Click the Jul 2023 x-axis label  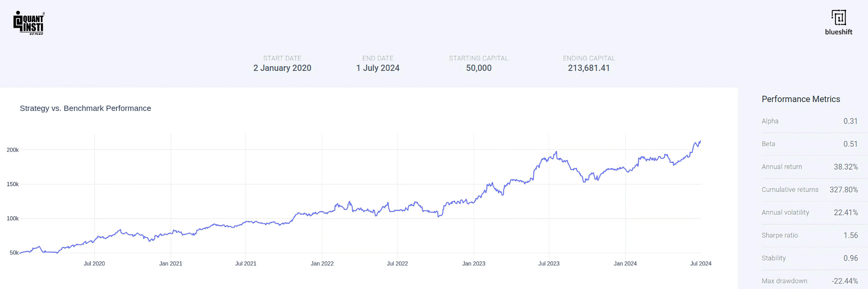point(549,263)
